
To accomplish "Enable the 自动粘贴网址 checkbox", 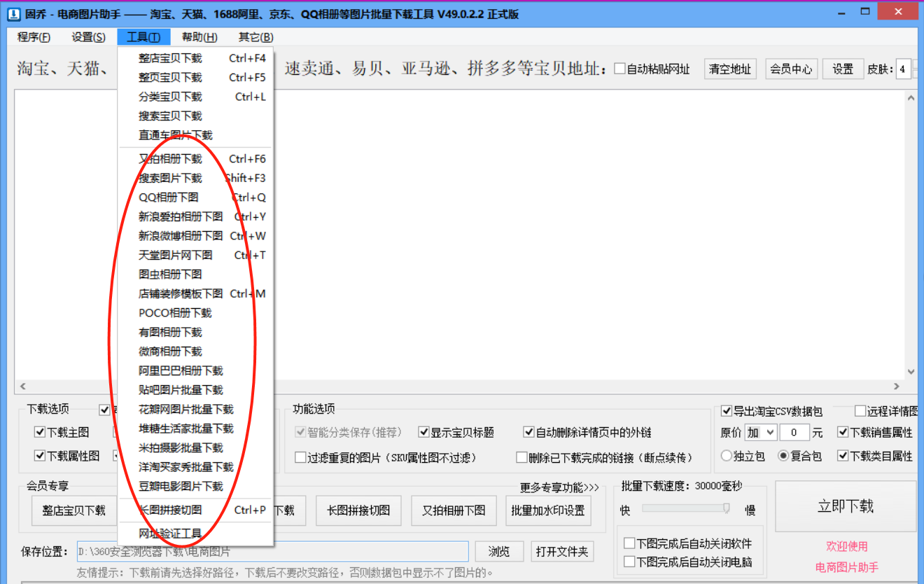I will 622,68.
